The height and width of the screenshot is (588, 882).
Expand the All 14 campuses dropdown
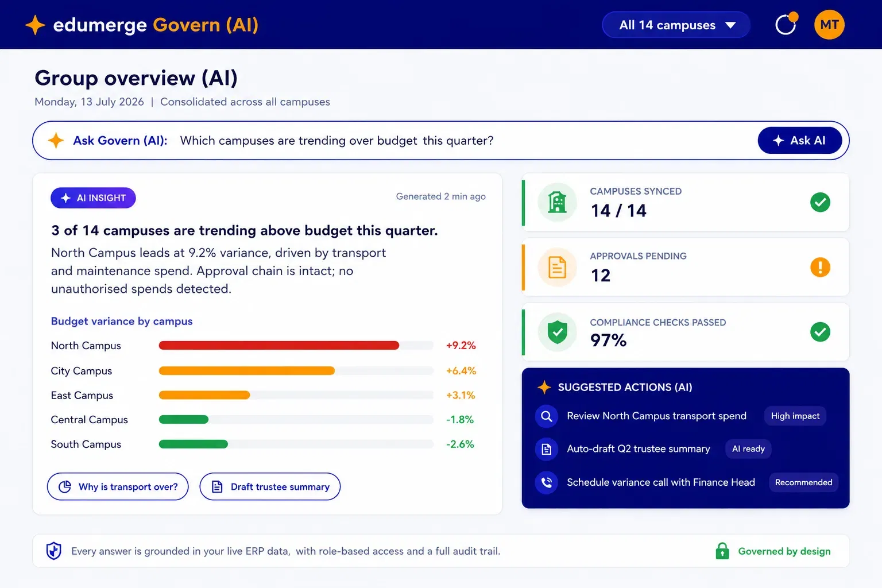676,25
